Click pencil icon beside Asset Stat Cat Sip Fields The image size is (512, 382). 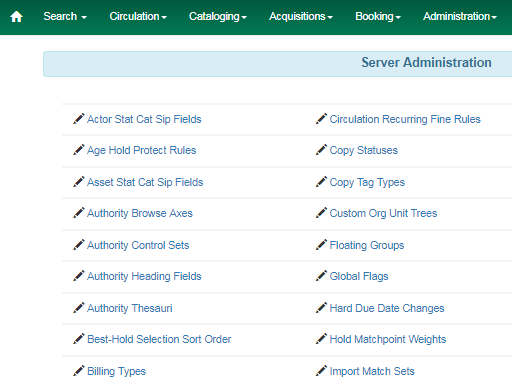(x=79, y=182)
